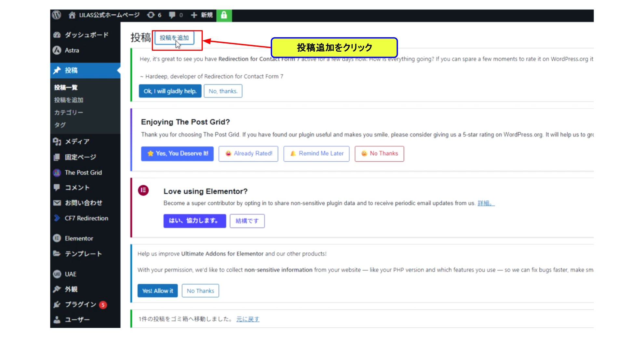Click The Post Grid icon in the sidebar

(57, 173)
